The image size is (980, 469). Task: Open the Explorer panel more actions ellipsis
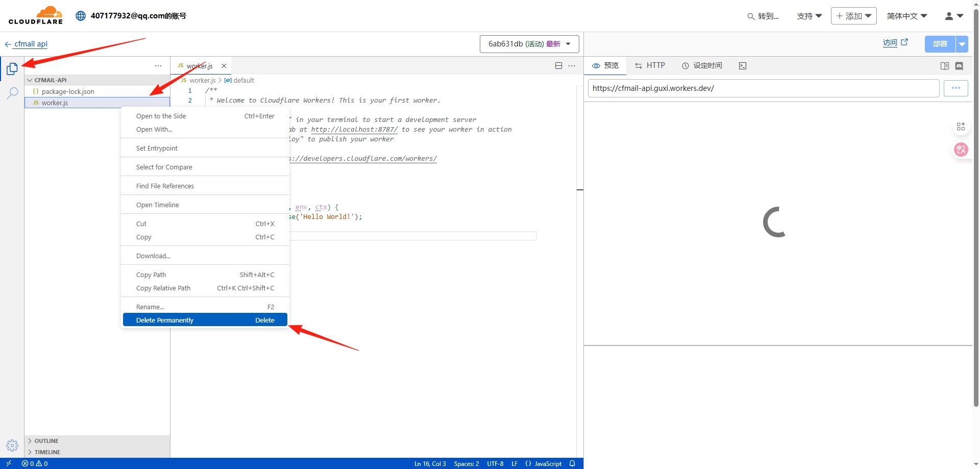pyautogui.click(x=158, y=66)
